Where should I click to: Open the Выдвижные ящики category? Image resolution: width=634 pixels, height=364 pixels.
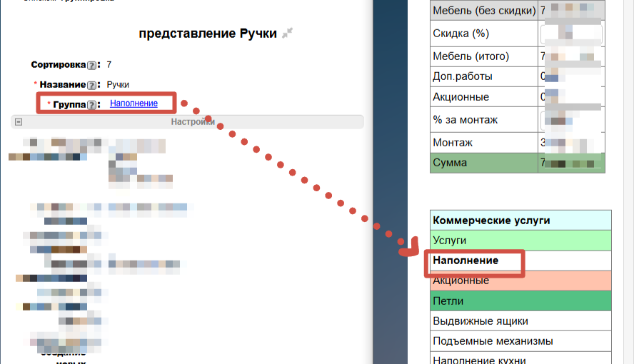point(521,321)
